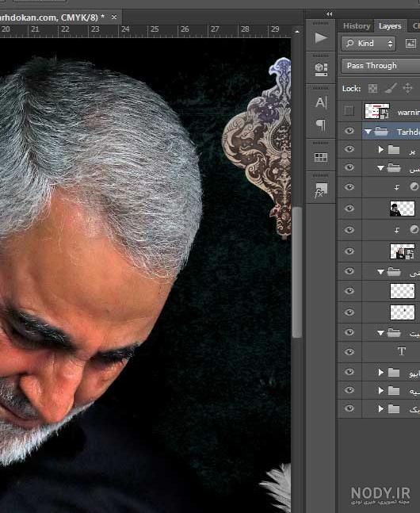The image size is (420, 513).
Task: Hide the Tarhd group with its eye
Action: (x=349, y=131)
